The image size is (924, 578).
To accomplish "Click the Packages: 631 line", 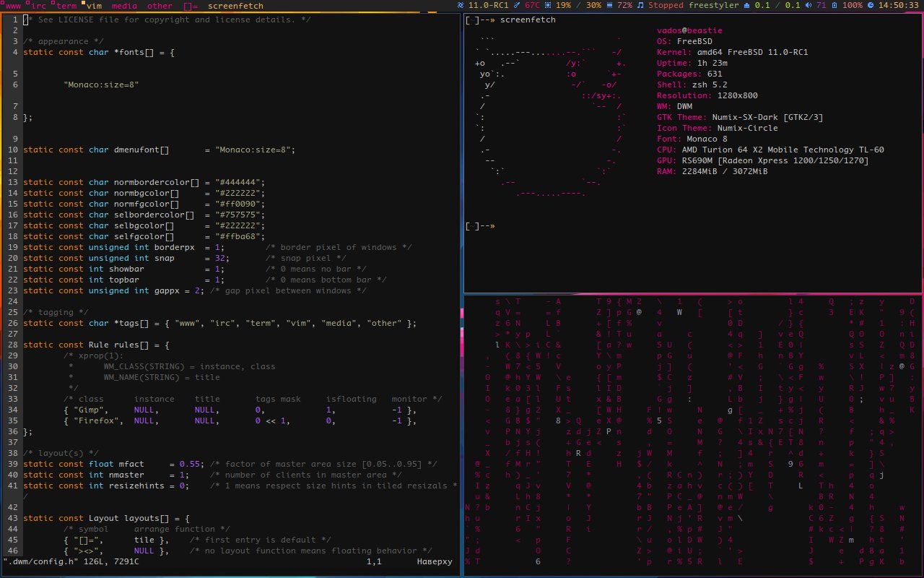I will 689,74.
